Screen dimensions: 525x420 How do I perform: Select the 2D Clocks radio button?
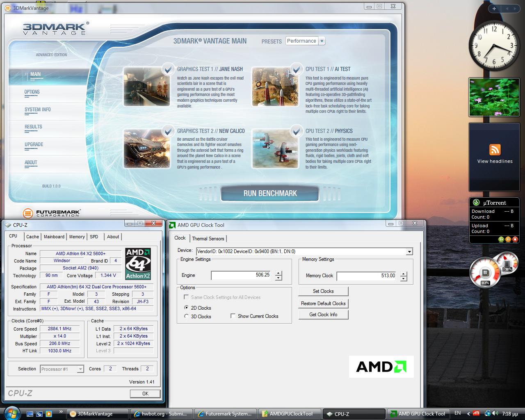point(187,308)
